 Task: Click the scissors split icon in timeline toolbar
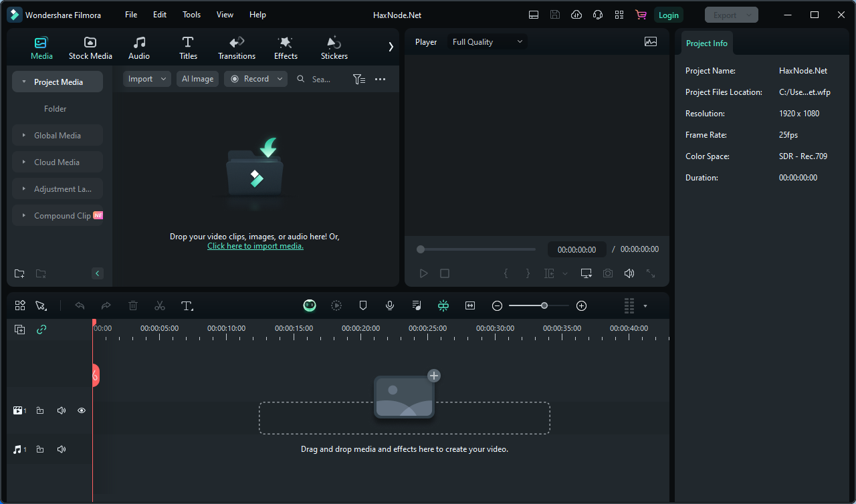159,305
